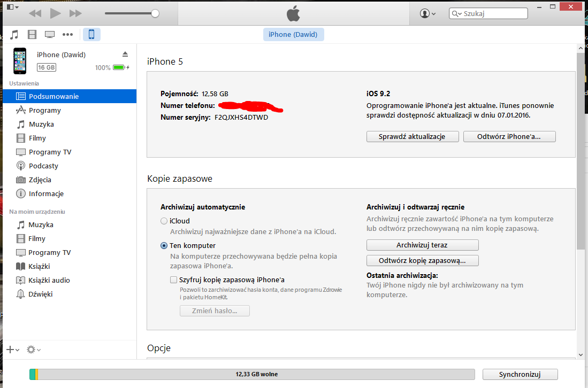Viewport: 588px width, 388px height.
Task: Click the Synchronizuj button
Action: pyautogui.click(x=520, y=374)
